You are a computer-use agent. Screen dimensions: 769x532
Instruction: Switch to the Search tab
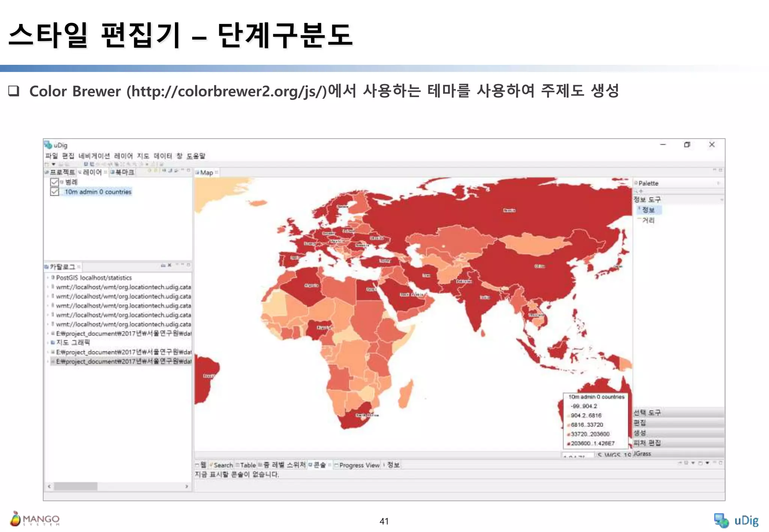pyautogui.click(x=221, y=465)
